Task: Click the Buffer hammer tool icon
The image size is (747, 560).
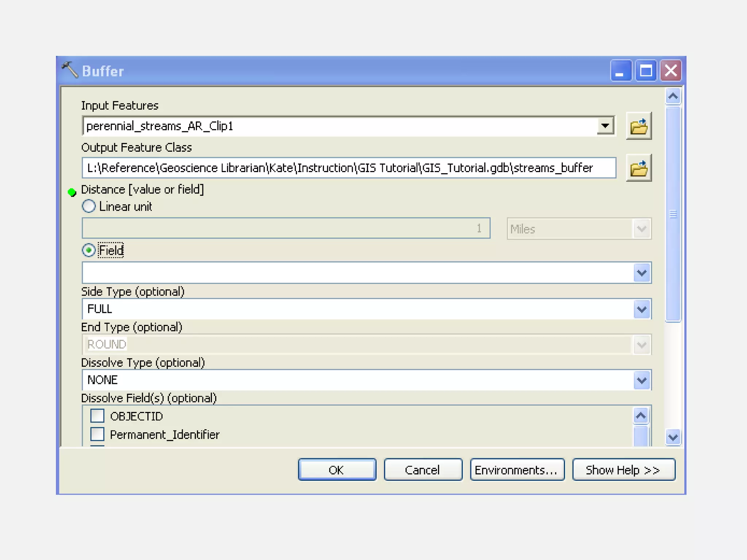Action: click(x=70, y=70)
